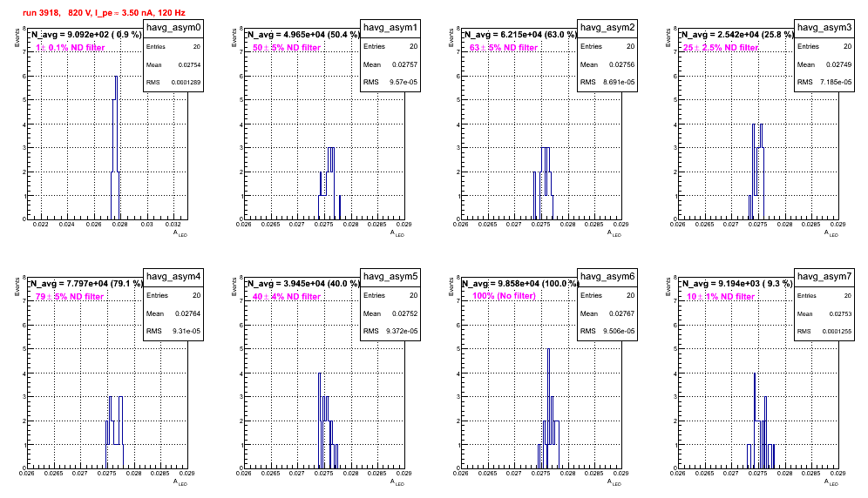This screenshot has height=498, width=868.
Task: Click N_avg = 6.215e+04 label
Action: pos(519,34)
